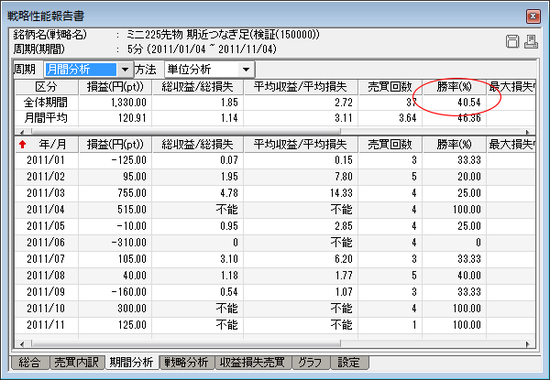Image resolution: width=550 pixels, height=380 pixels.
Task: Click the upper table horizontal scrollbar thumb
Action: pyautogui.click(x=186, y=131)
